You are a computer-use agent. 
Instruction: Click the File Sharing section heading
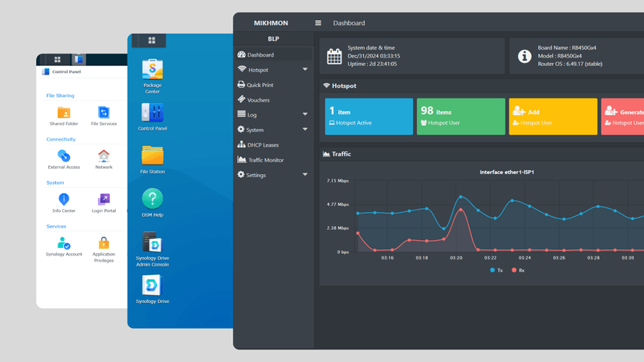click(x=61, y=96)
